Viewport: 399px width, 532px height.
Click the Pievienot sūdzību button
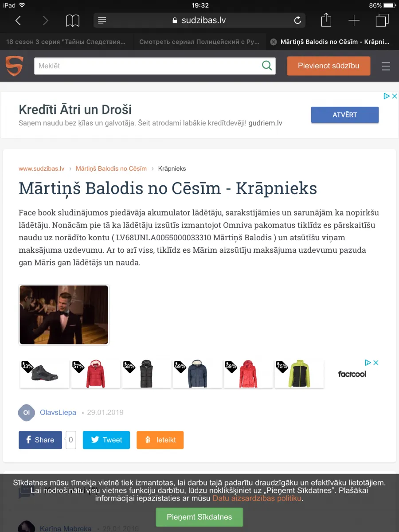tap(329, 66)
